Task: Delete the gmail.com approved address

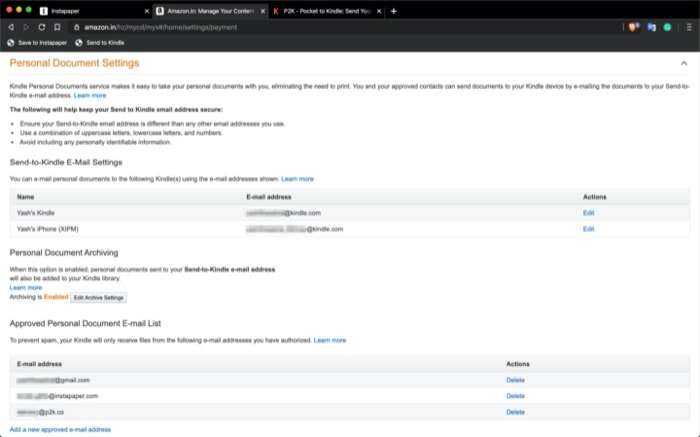Action: (x=515, y=380)
